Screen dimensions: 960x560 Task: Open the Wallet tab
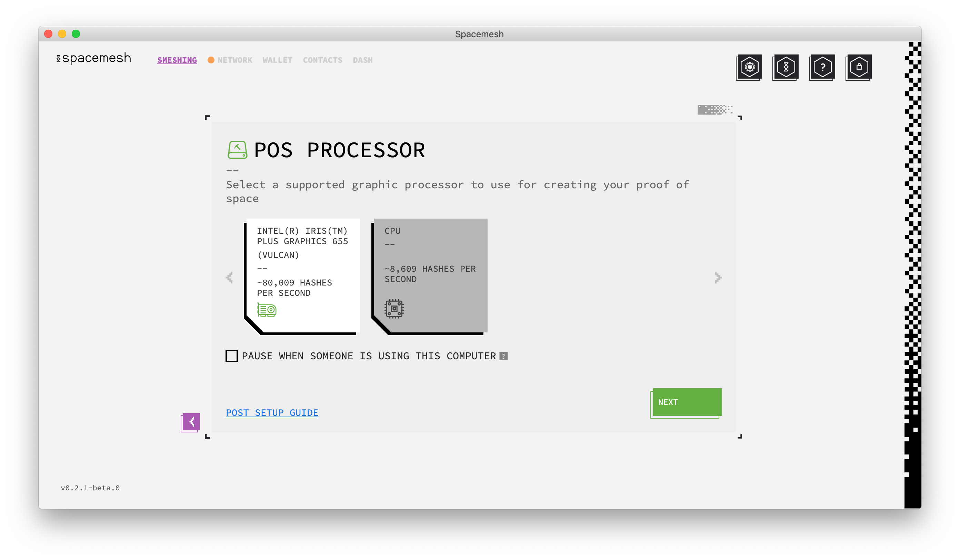277,60
